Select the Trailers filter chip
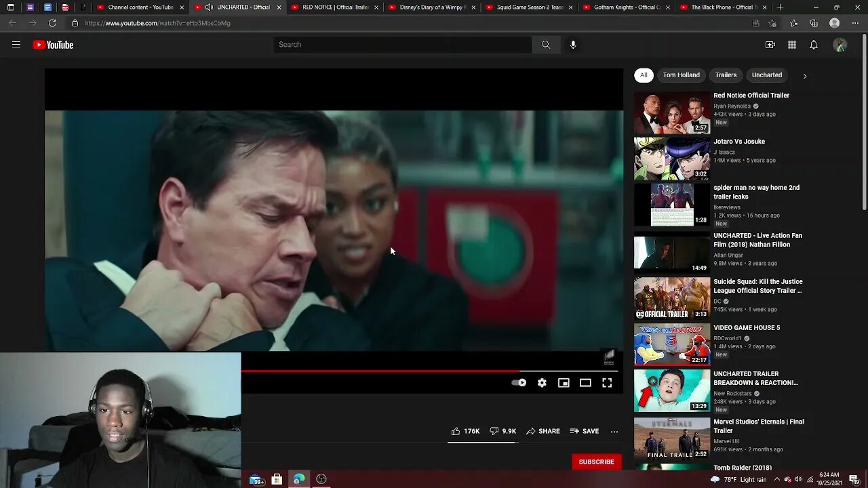 tap(726, 75)
